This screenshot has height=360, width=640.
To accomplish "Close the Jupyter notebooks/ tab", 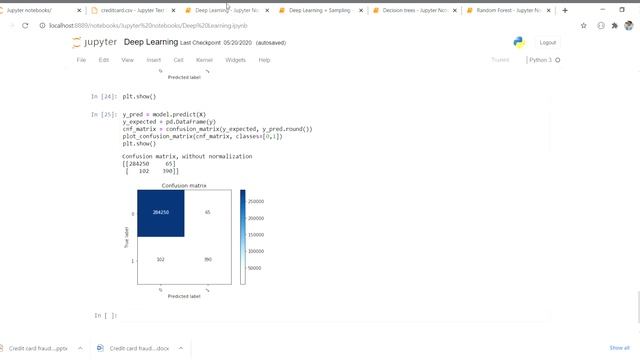I will [79, 10].
